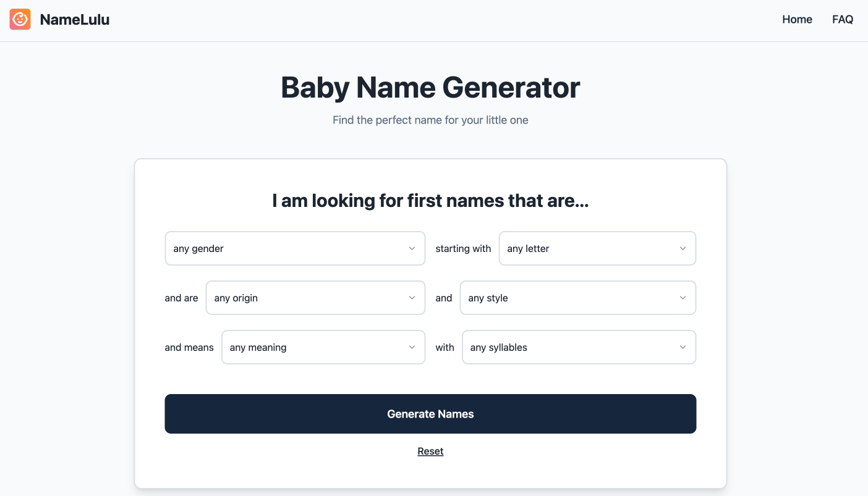868x496 pixels.
Task: Click the NameLulu baby face logo icon
Action: (x=20, y=19)
